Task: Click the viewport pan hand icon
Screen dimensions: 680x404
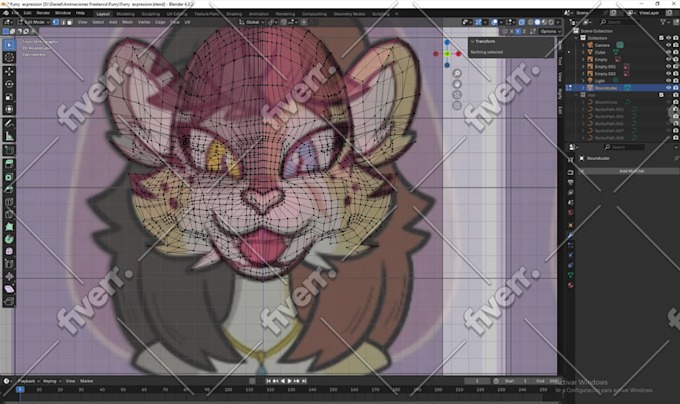Action: (457, 84)
